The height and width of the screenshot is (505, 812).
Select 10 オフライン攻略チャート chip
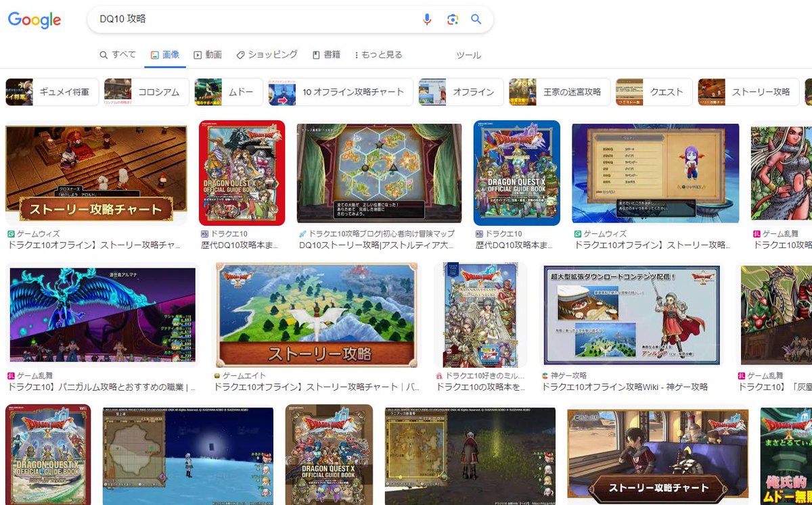(x=340, y=92)
